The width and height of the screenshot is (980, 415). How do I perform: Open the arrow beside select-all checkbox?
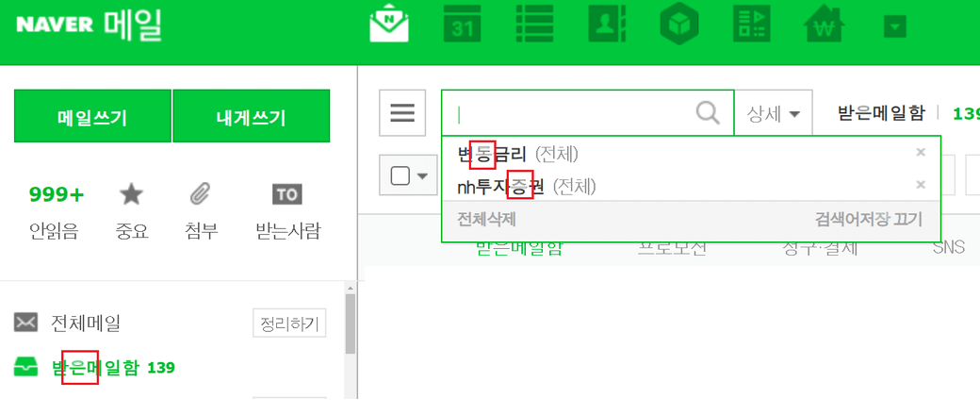click(x=422, y=176)
